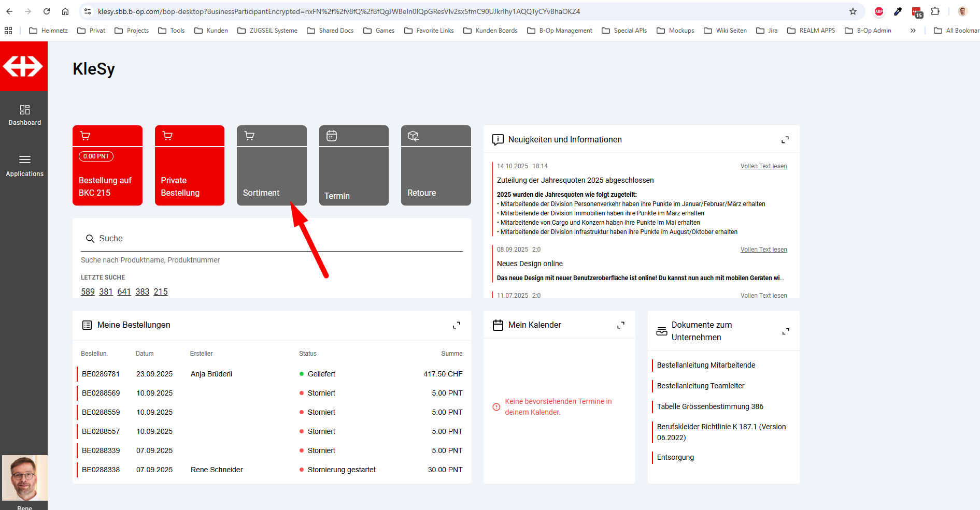The image size is (980, 510).
Task: Open Bestellanleitung Mitarbeitende document
Action: [706, 365]
